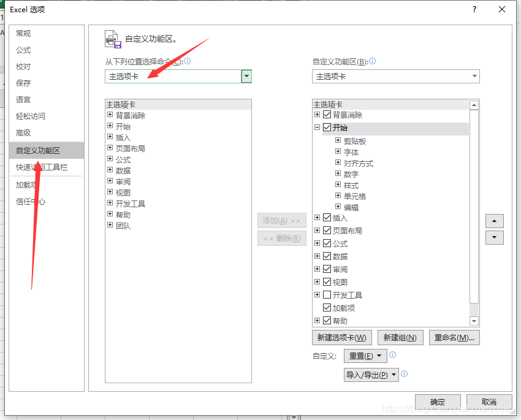Select 数字 group under 开始
Viewport: 521px width, 420px height.
tap(351, 175)
